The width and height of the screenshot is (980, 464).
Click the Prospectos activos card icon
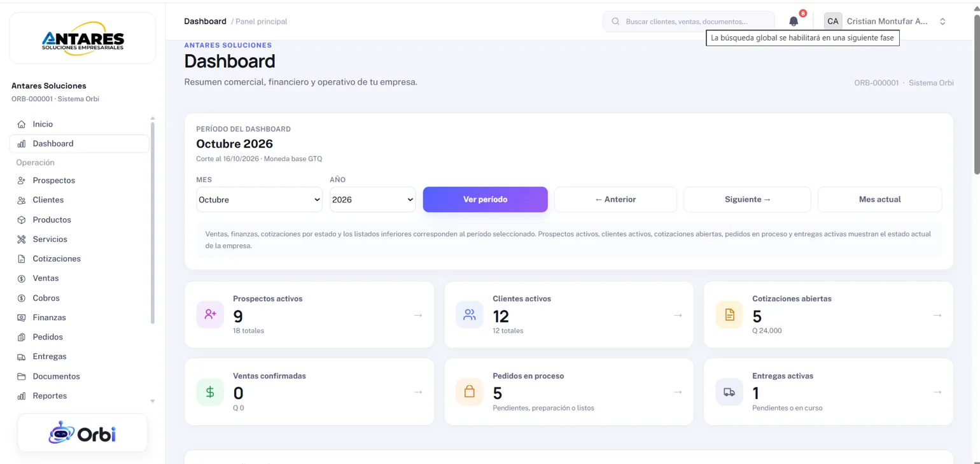210,314
